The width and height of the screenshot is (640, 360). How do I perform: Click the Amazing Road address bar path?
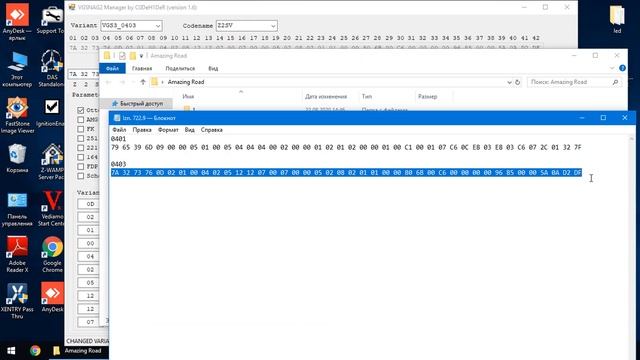(186, 82)
